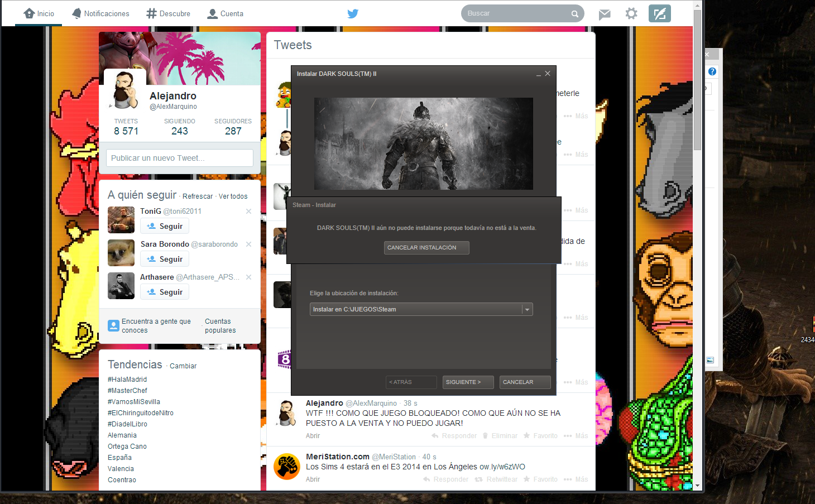View Seguidores 287 list
The width and height of the screenshot is (815, 504).
coord(233,127)
